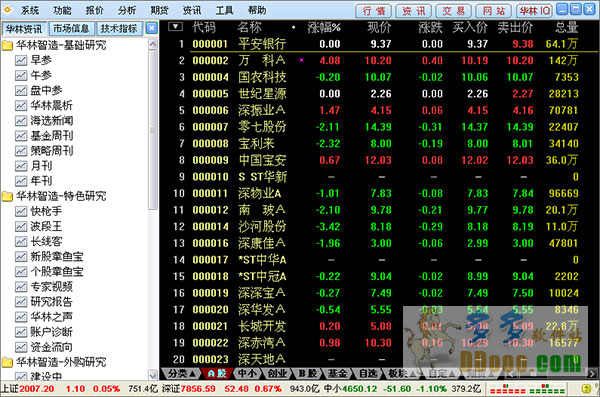The image size is (600, 397).
Task: Switch to the 华林资讯 tab
Action: pos(24,29)
